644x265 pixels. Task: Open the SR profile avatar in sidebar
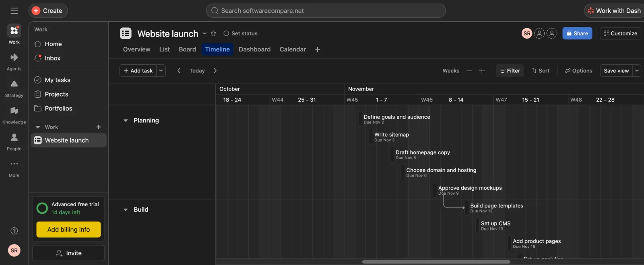[x=14, y=251]
